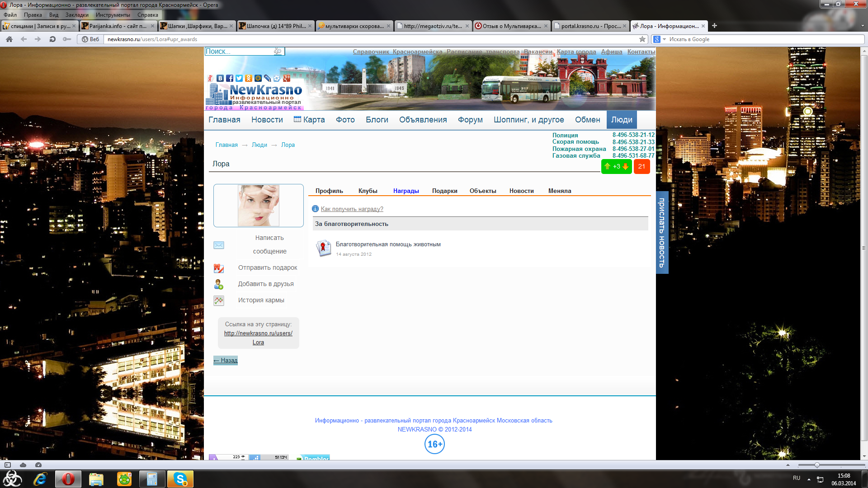Image resolution: width=868 pixels, height=488 pixels.
Task: Open Internet Explorer from taskbar
Action: coord(40,479)
